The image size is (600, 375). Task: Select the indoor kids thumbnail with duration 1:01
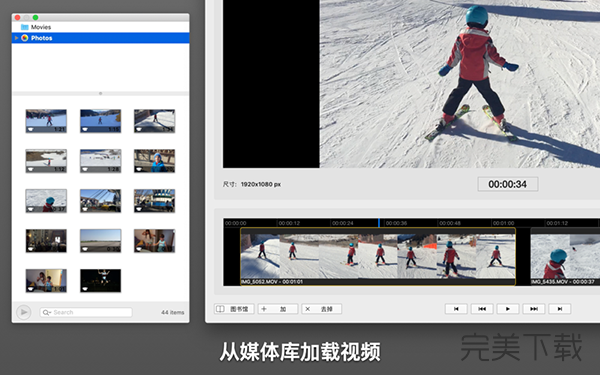(x=46, y=280)
